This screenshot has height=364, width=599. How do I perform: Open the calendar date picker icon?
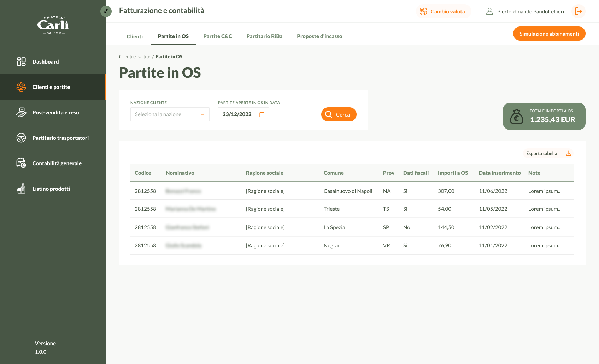point(262,114)
